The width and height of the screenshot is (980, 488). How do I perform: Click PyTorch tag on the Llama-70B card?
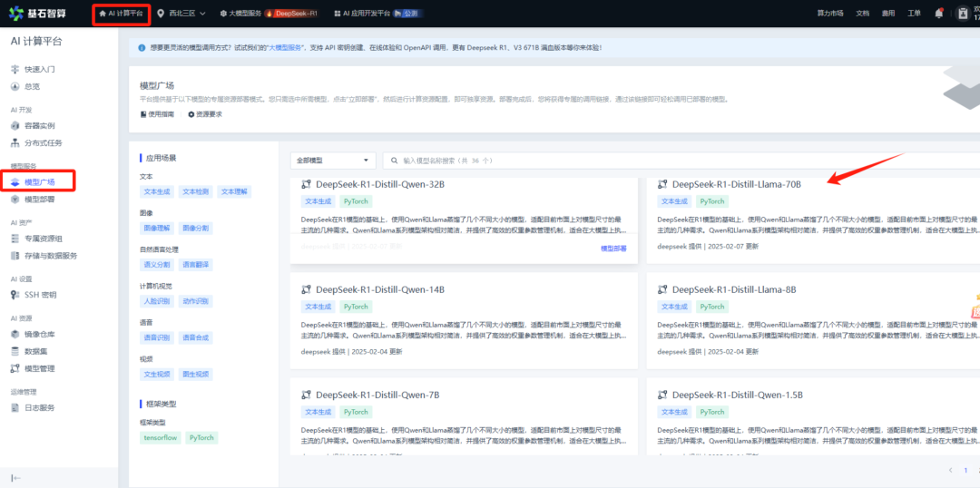coord(712,201)
